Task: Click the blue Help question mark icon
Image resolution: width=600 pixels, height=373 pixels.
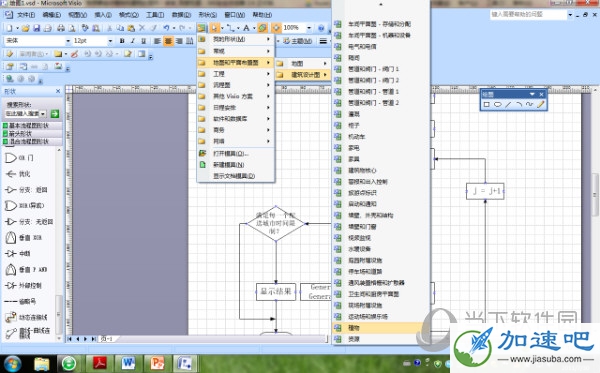Action: tap(321, 28)
